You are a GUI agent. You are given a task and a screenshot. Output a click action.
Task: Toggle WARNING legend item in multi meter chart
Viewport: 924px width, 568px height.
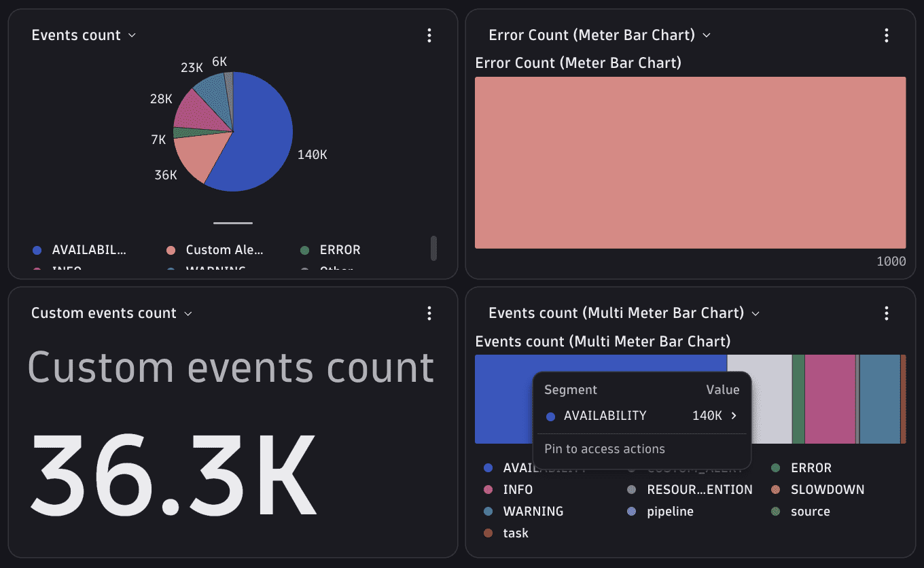coord(523,512)
